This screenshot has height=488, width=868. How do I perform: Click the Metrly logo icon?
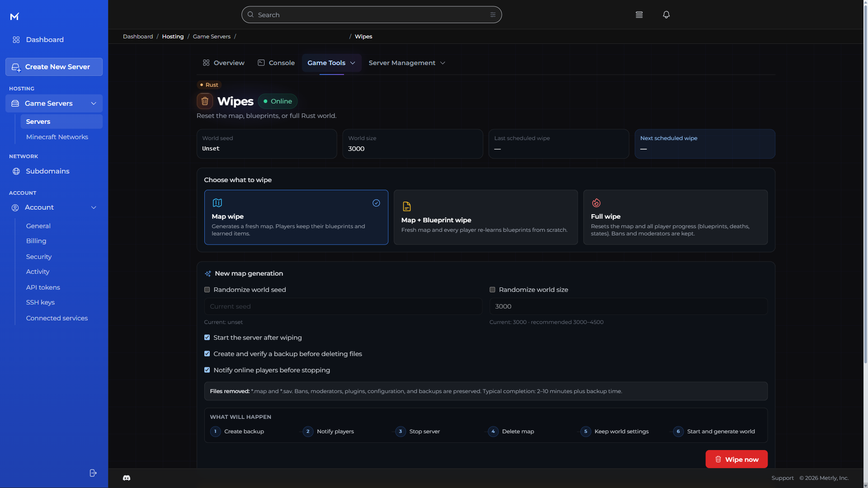pos(14,16)
